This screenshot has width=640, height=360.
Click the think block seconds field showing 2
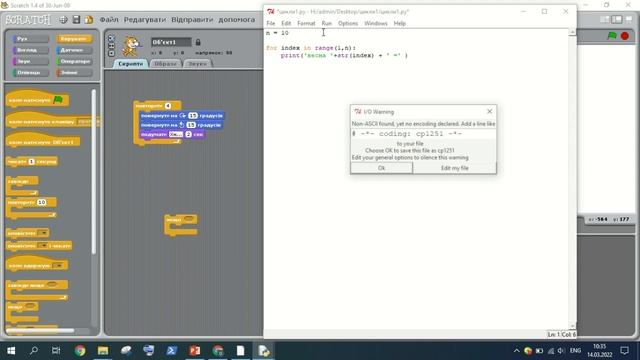(x=188, y=134)
